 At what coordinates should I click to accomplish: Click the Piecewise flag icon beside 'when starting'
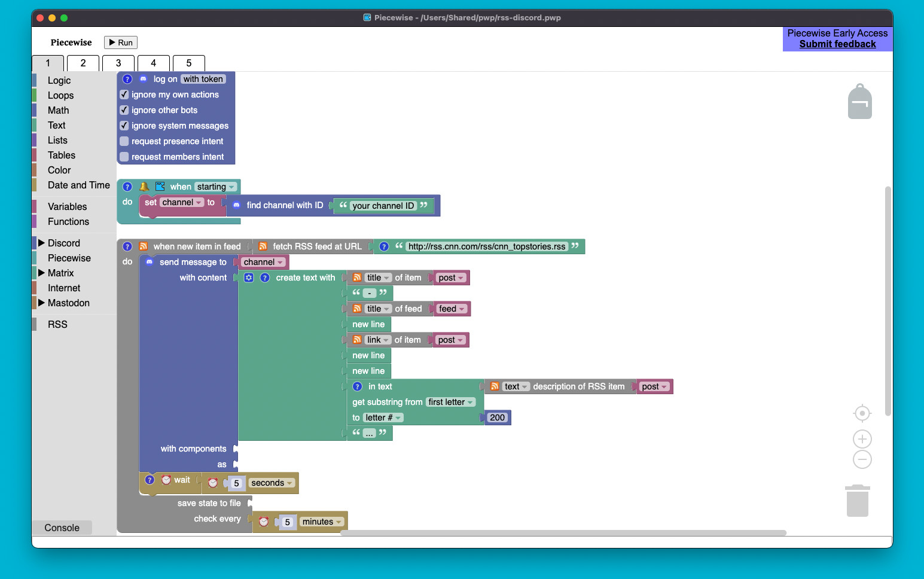(160, 187)
